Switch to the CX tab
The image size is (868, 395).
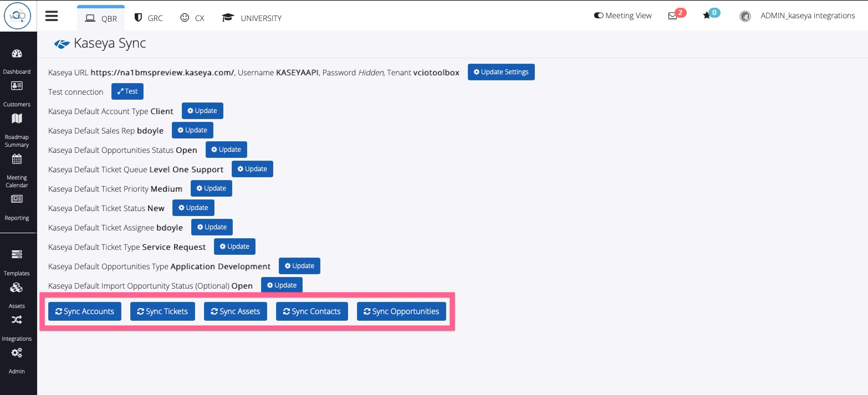pos(192,18)
